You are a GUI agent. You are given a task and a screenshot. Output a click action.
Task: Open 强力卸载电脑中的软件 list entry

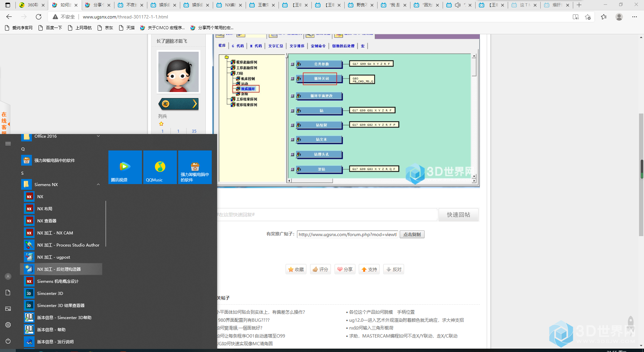[x=61, y=160]
